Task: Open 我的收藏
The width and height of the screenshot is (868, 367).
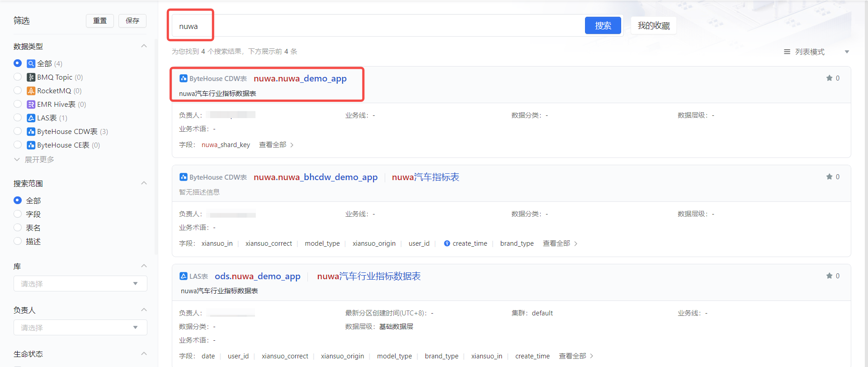Action: coord(654,25)
